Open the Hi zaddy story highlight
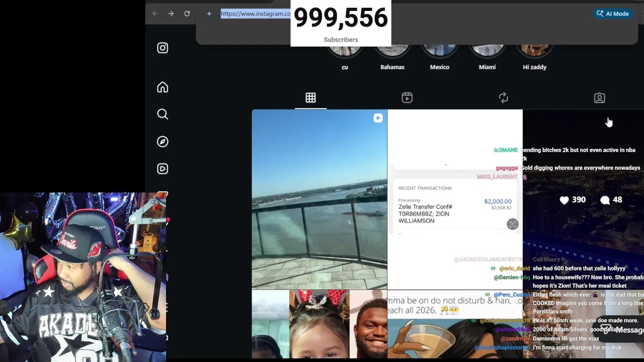 pyautogui.click(x=534, y=58)
